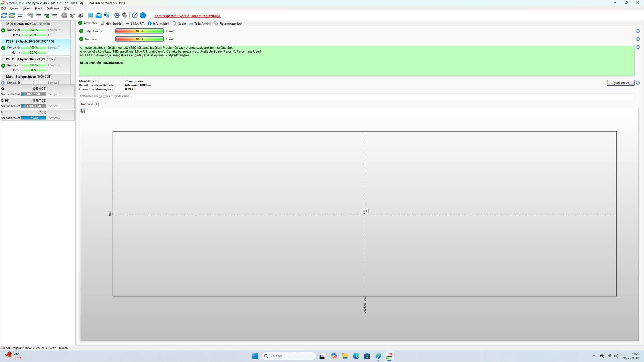Open File Explorer from the Windows taskbar
The height and width of the screenshot is (362, 644).
tap(345, 356)
